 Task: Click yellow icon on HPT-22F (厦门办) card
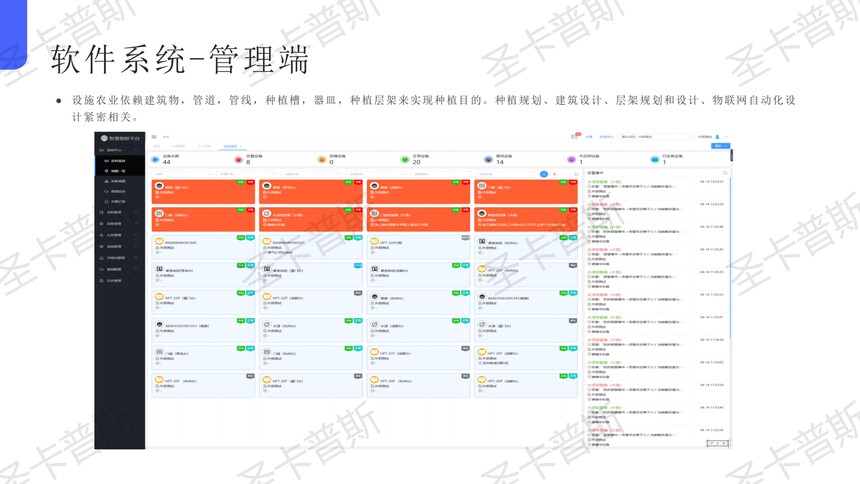coord(159,296)
